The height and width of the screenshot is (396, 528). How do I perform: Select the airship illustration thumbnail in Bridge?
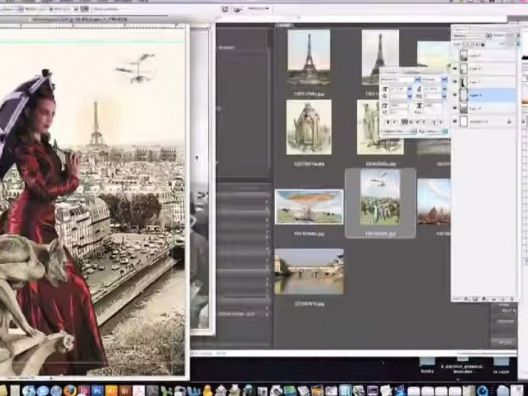309,207
